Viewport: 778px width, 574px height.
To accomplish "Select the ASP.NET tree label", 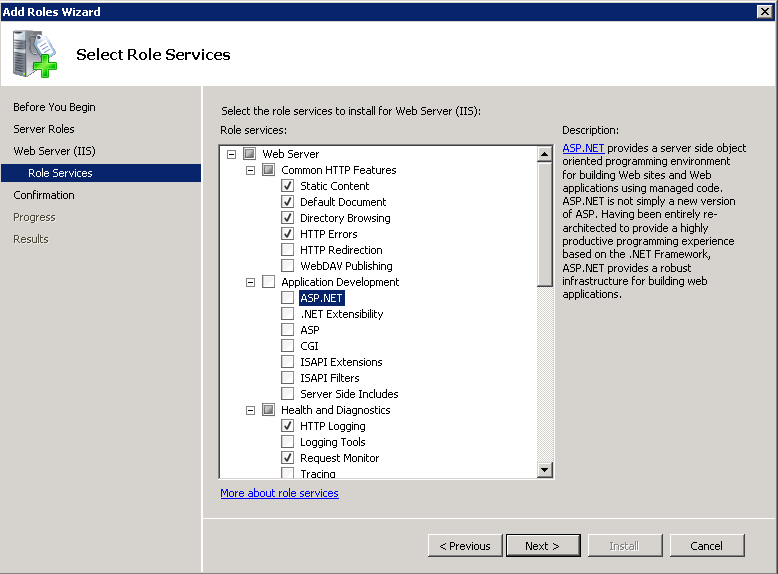I will pos(322,298).
